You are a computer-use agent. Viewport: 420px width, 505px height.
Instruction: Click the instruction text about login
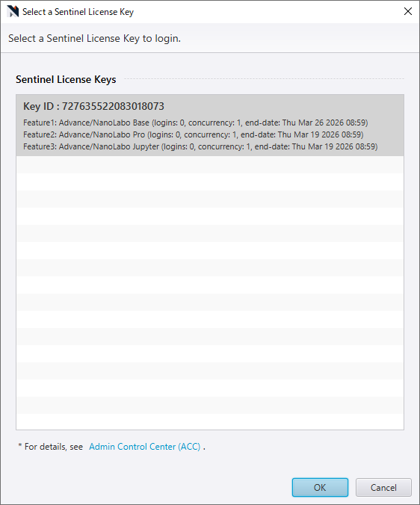[94, 38]
